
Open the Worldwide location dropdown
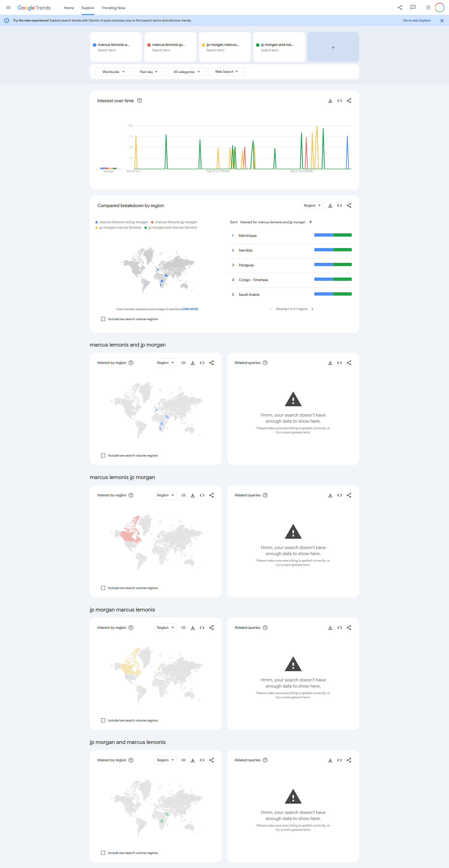(113, 72)
